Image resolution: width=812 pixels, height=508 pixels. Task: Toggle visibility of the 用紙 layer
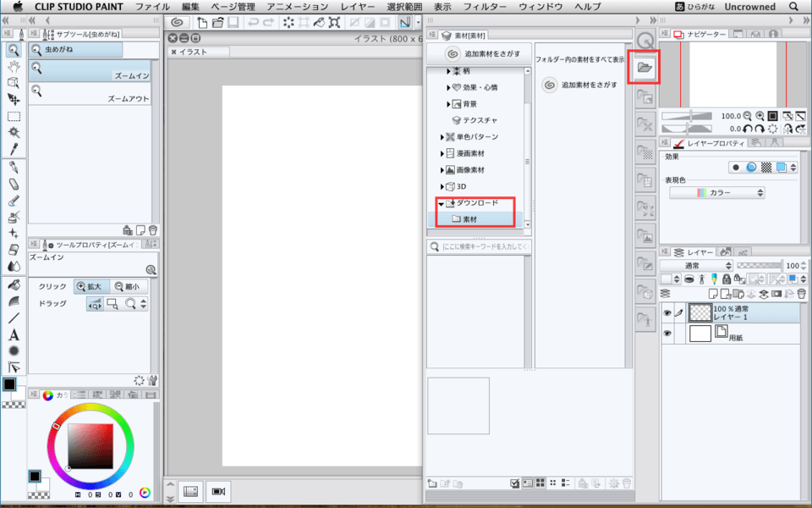(x=667, y=334)
